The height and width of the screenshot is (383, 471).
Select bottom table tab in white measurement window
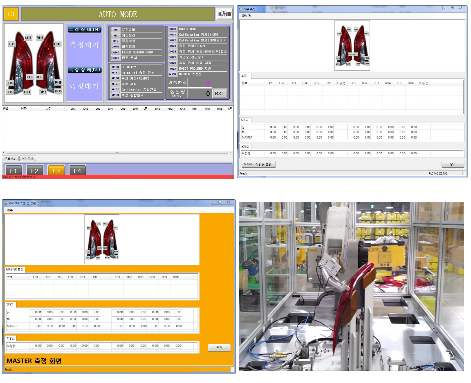pos(245,147)
